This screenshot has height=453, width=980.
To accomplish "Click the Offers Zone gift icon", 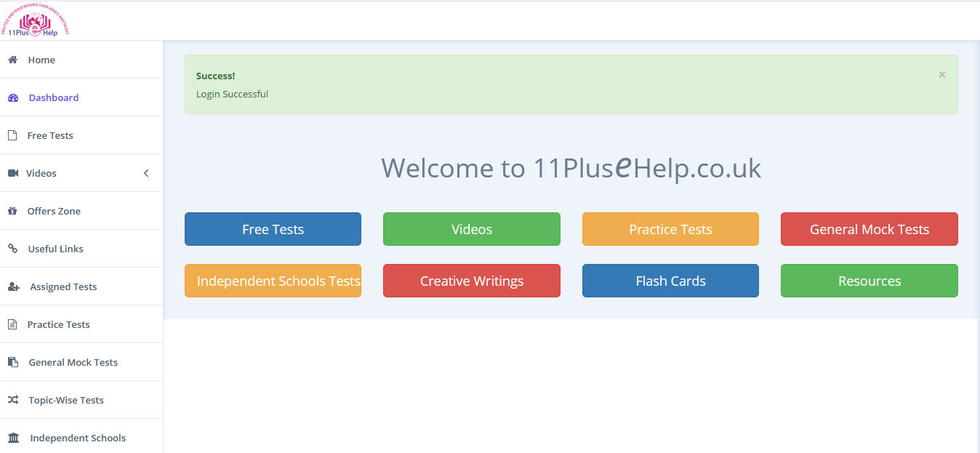I will tap(12, 211).
